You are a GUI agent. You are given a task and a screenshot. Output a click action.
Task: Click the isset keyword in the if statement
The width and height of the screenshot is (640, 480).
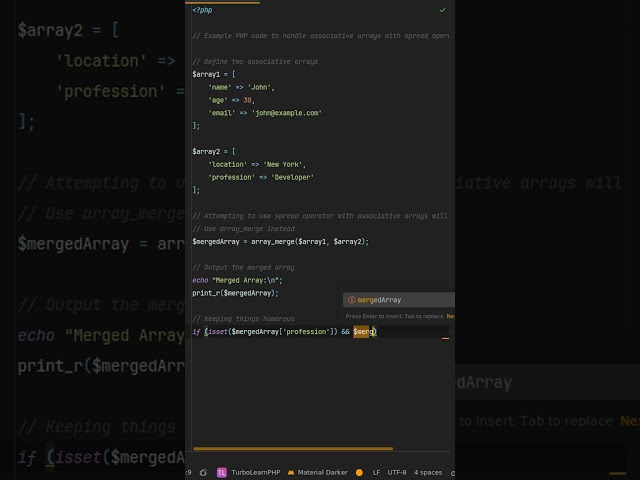click(x=218, y=331)
